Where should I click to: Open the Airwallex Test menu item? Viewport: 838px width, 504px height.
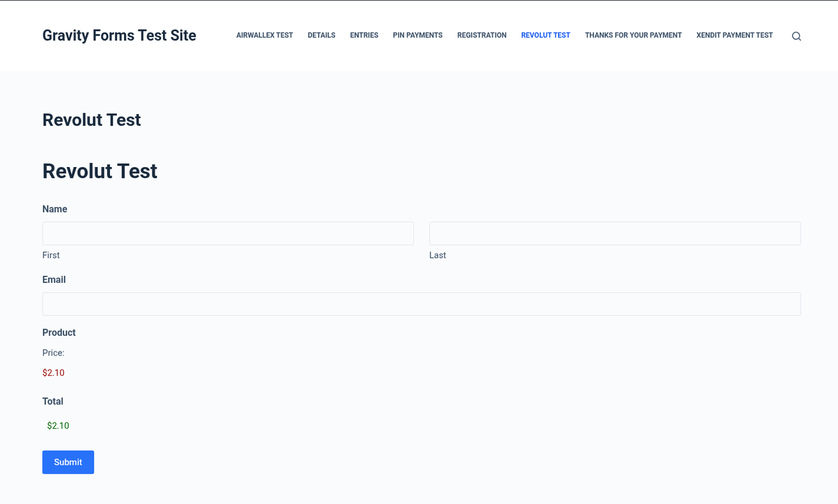[265, 36]
